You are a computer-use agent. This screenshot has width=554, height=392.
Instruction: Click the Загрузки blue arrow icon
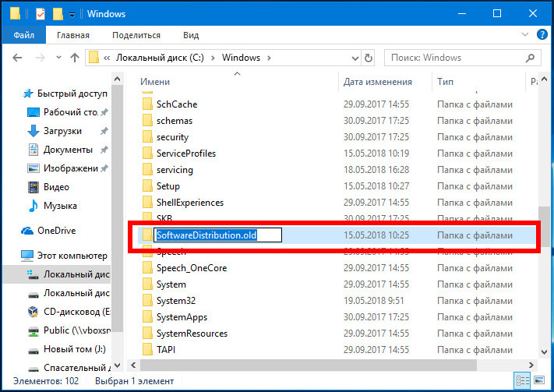[34, 131]
